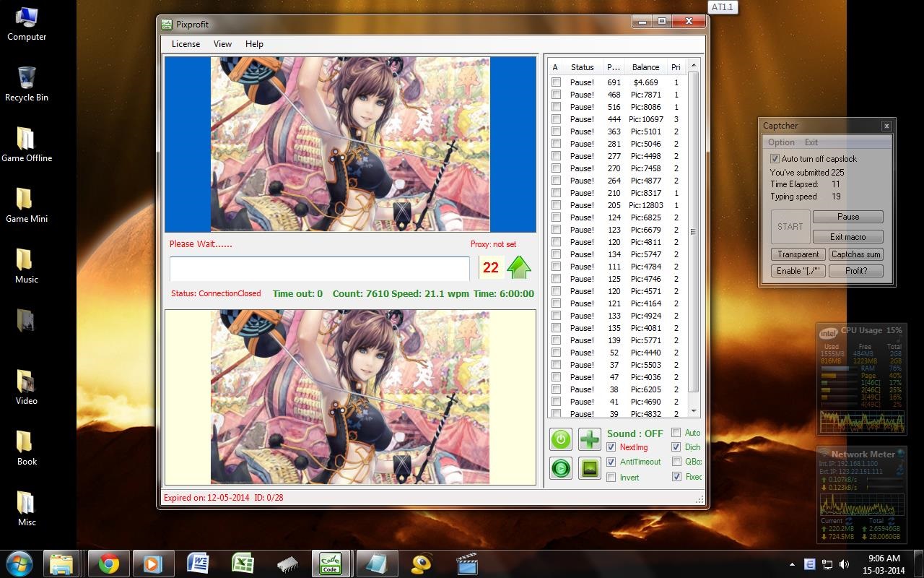Click the Enable "[,/"" button

pyautogui.click(x=798, y=271)
